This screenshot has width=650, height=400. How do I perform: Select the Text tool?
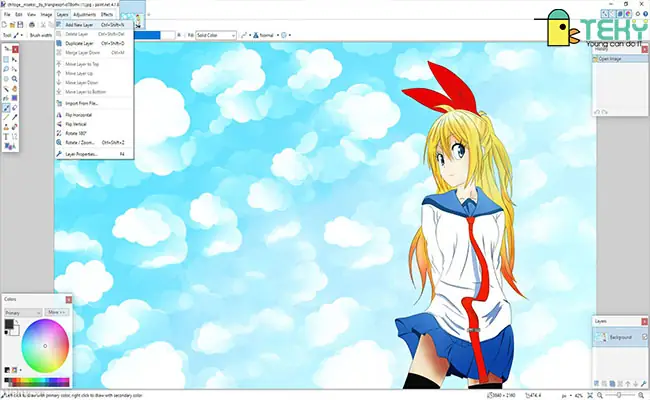click(x=6, y=136)
